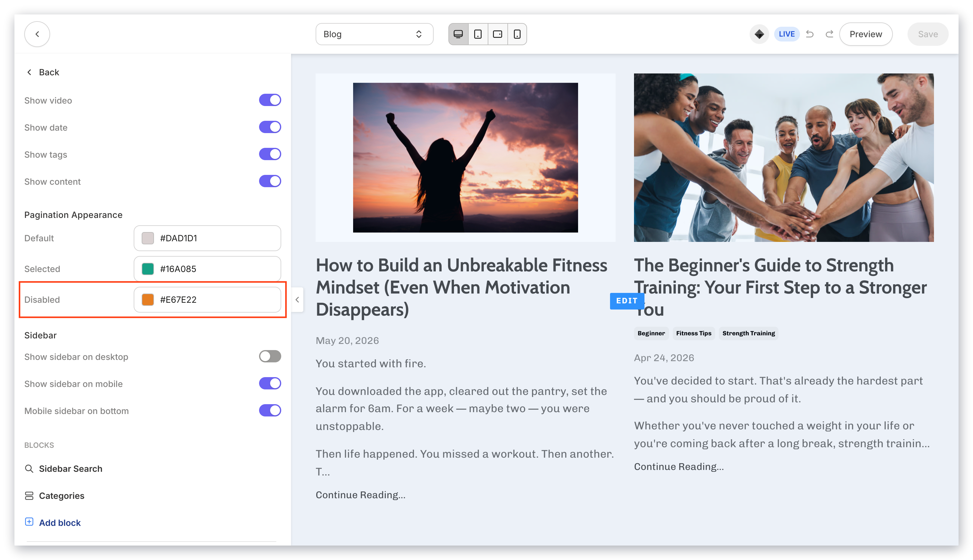Open the Selected color swatch #16A085

pos(148,269)
